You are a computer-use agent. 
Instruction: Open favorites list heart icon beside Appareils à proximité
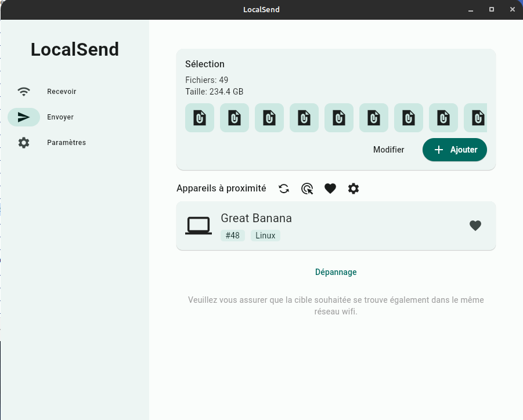[x=330, y=189]
